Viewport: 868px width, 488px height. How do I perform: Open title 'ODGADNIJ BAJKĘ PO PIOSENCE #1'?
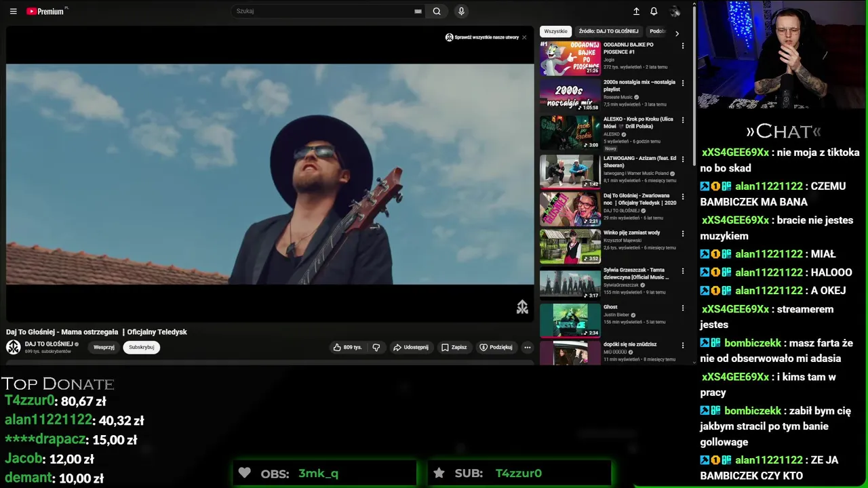coord(629,48)
